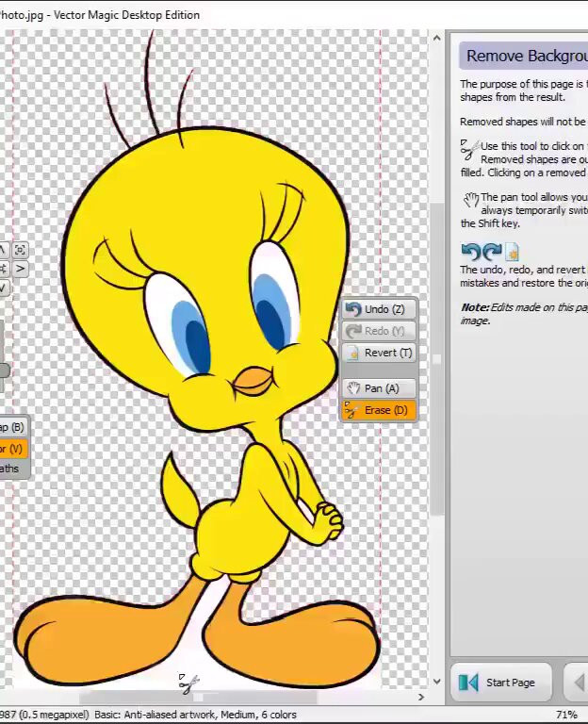Click the vertical scrollbar down arrow

(x=436, y=682)
